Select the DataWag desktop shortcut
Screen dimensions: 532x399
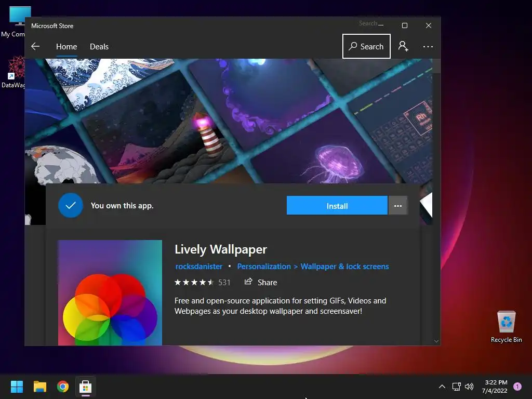tap(13, 72)
